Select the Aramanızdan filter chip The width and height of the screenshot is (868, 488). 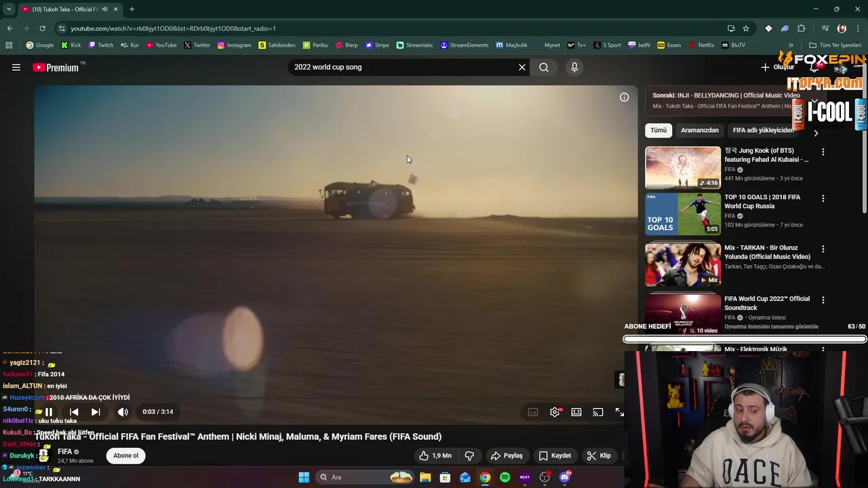click(700, 130)
